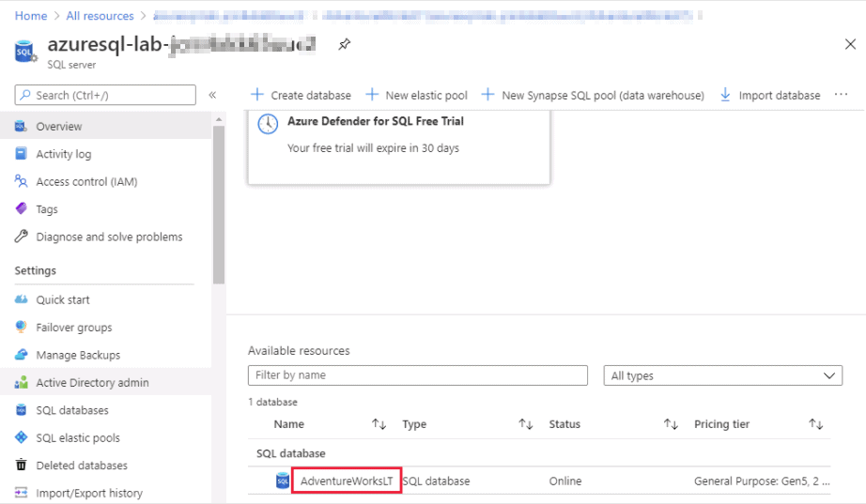
Task: Open the All types filter dropdown
Action: pos(722,375)
